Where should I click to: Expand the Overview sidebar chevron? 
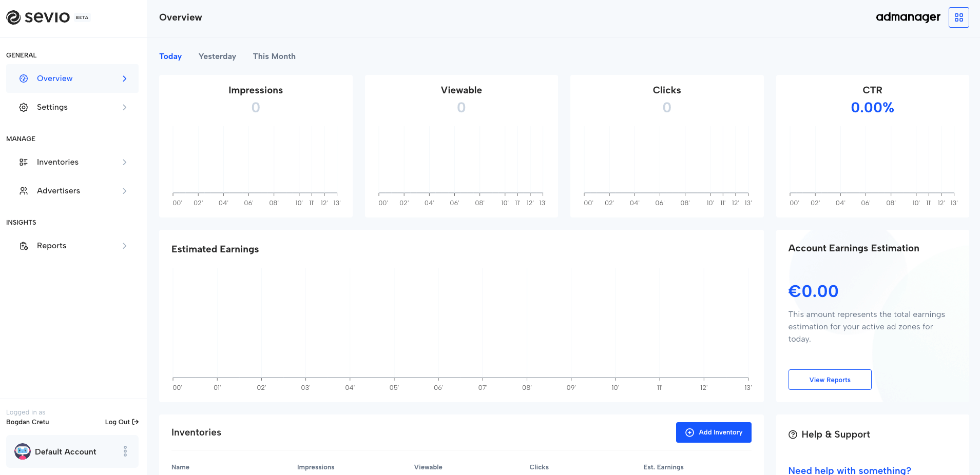tap(124, 78)
